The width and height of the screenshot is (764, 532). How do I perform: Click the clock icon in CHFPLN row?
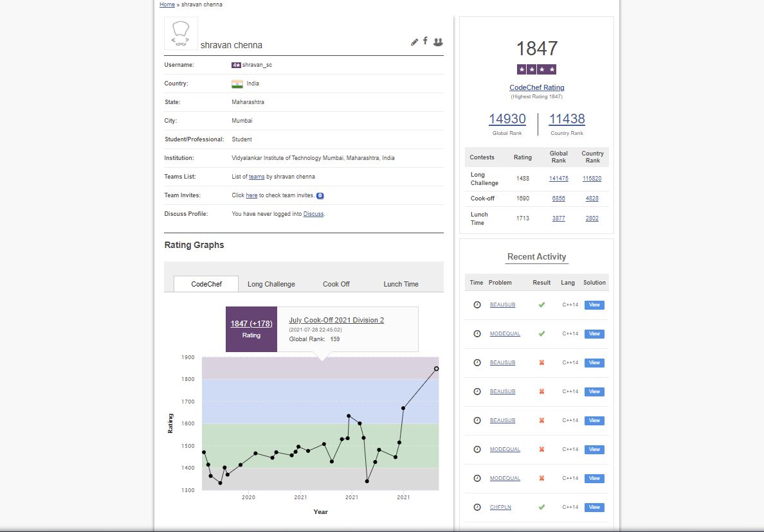477,507
